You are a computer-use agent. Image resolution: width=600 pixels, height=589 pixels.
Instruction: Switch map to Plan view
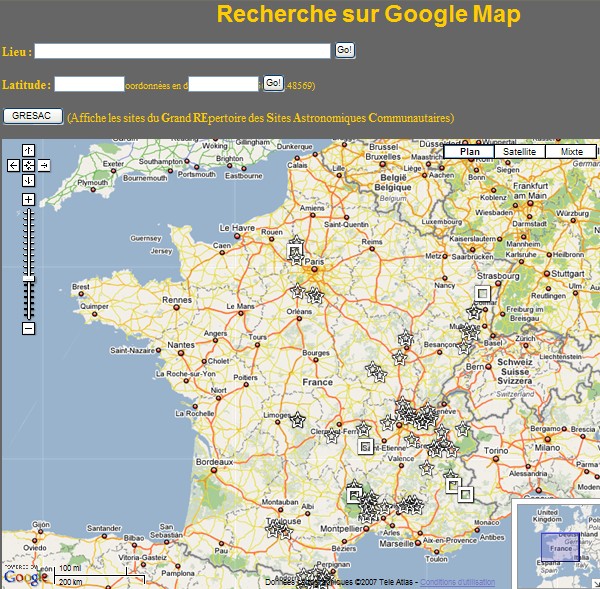click(x=470, y=152)
